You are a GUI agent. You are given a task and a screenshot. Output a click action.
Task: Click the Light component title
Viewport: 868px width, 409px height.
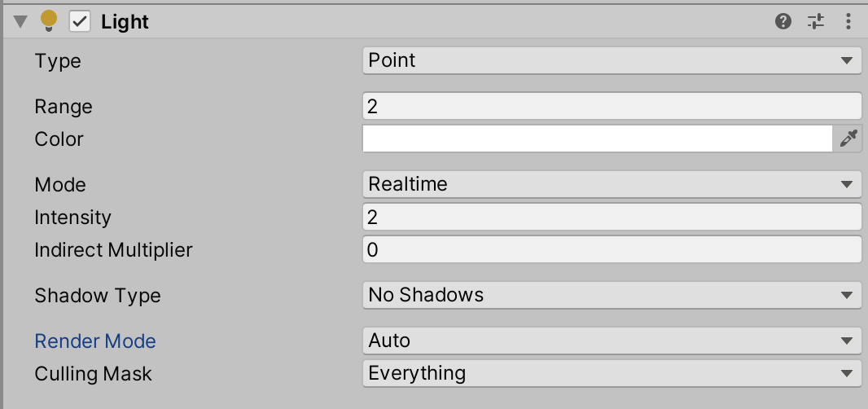pyautogui.click(x=125, y=22)
